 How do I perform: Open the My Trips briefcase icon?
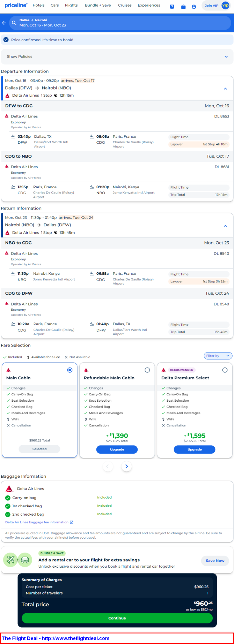pos(183,7)
